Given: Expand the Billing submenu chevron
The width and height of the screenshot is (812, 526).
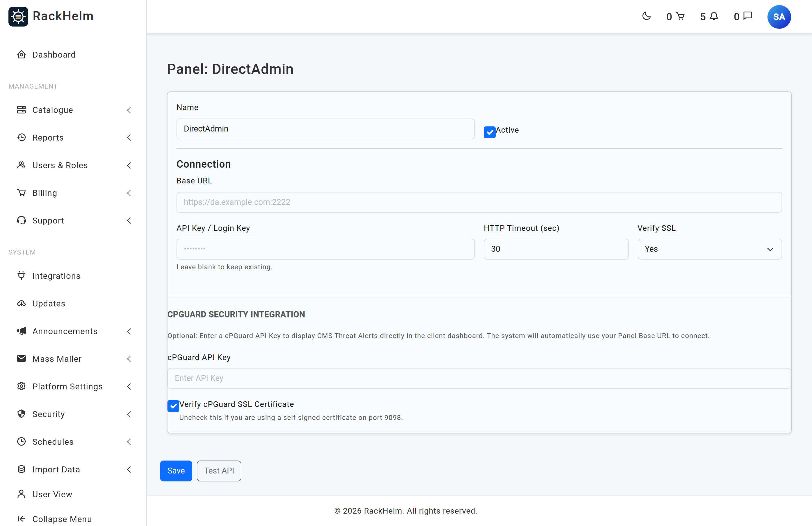Looking at the screenshot, I should (x=129, y=193).
